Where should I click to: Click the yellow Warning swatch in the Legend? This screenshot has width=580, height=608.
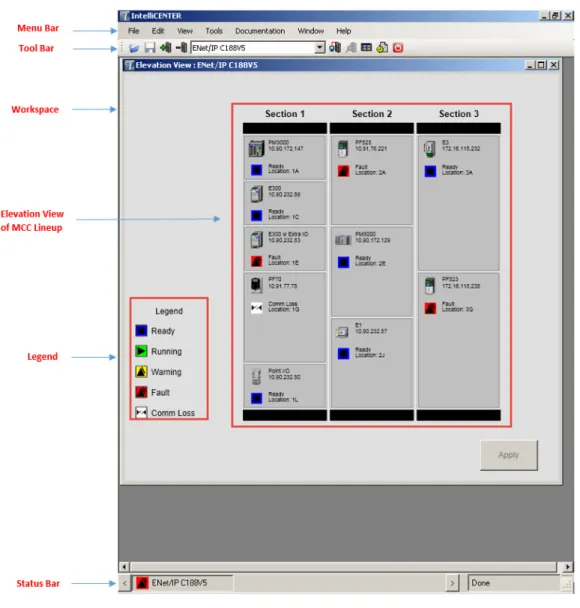tap(141, 371)
